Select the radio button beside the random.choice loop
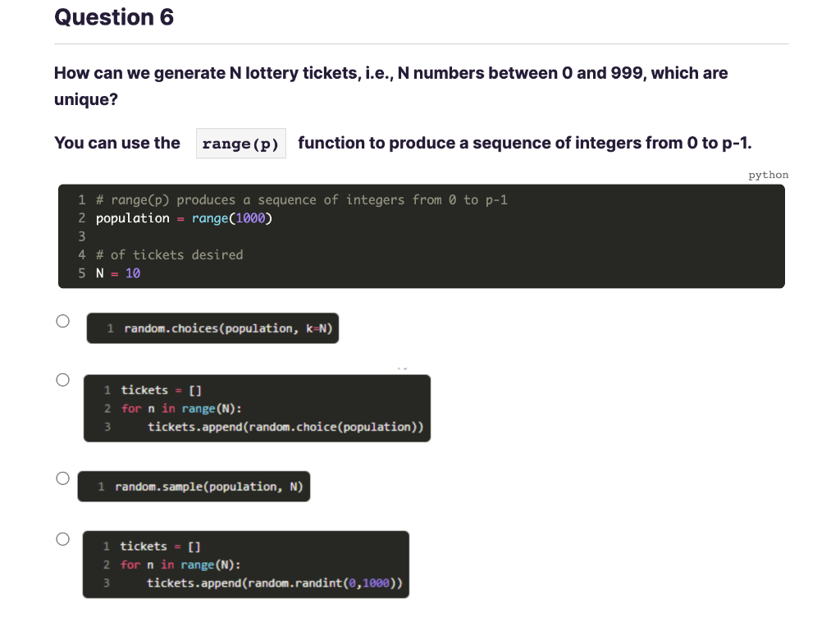The width and height of the screenshot is (840, 636). [62, 379]
